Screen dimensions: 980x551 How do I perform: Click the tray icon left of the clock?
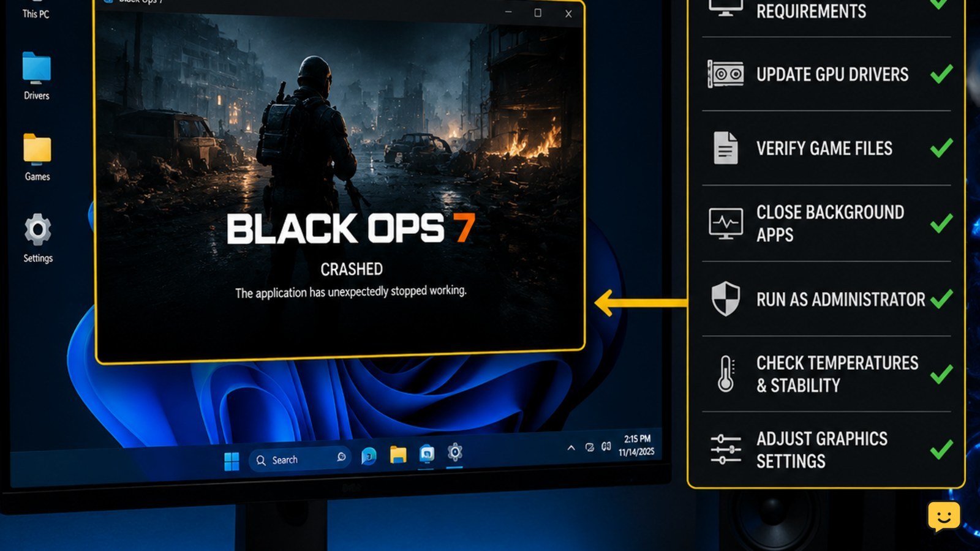coord(606,446)
